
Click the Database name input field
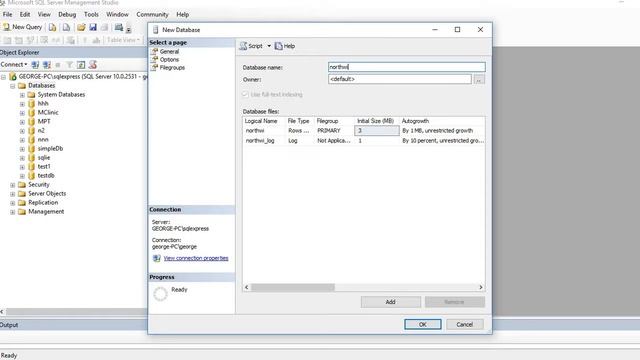tap(407, 67)
